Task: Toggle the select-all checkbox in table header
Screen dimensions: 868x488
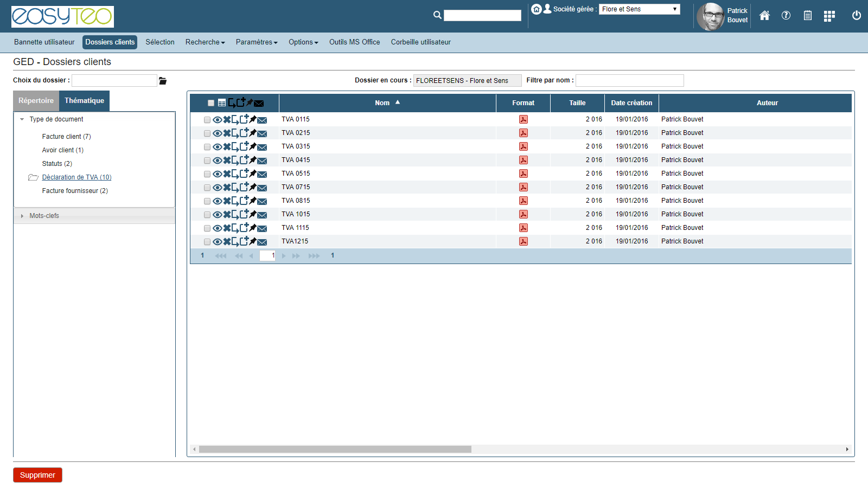Action: (x=211, y=103)
